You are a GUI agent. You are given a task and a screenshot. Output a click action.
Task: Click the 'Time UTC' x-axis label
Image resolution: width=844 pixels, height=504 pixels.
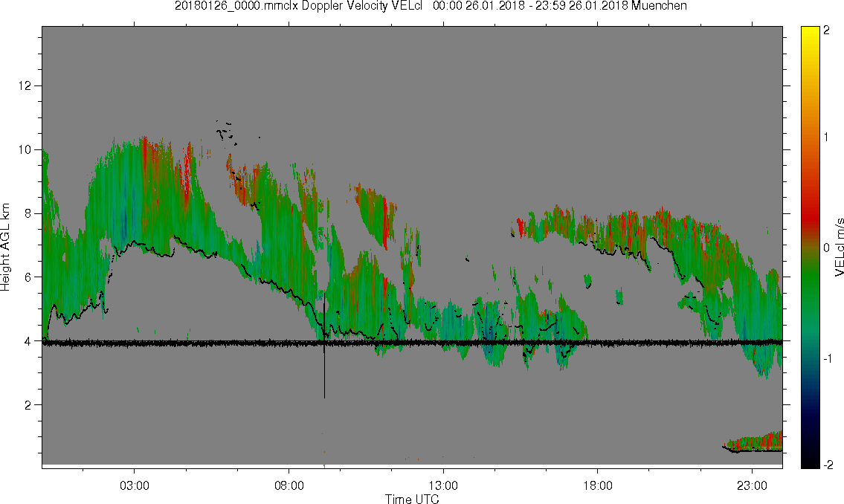[x=412, y=499]
